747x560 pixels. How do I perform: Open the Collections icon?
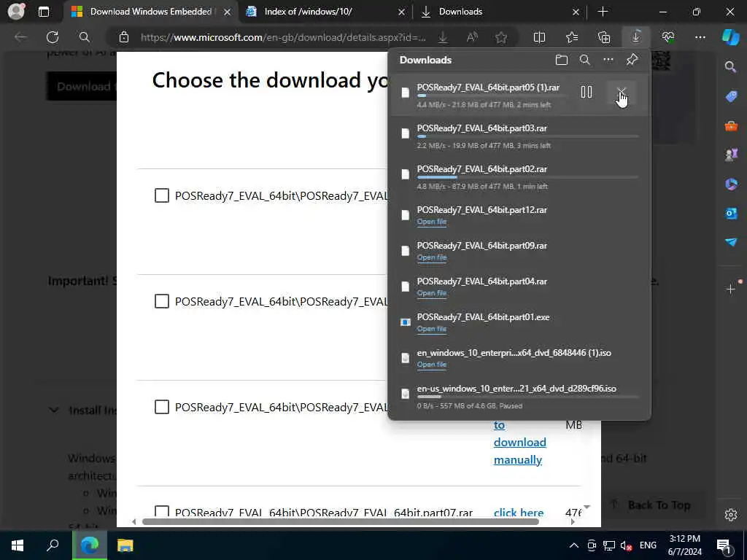604,37
